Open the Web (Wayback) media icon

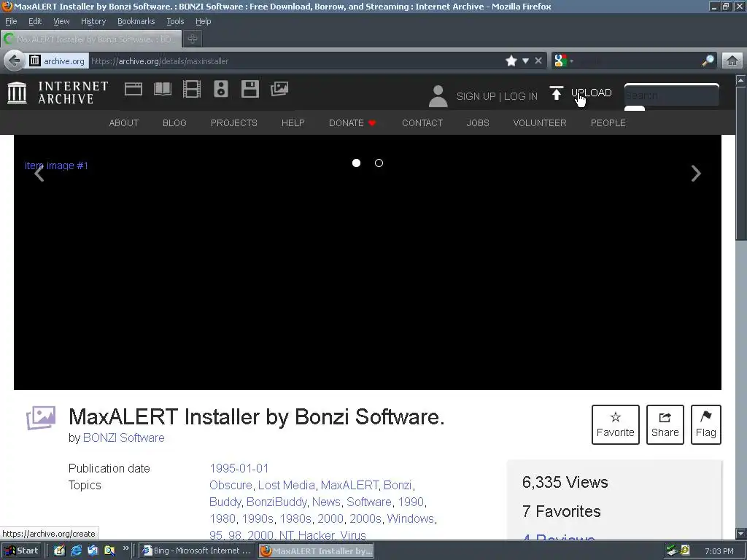133,89
